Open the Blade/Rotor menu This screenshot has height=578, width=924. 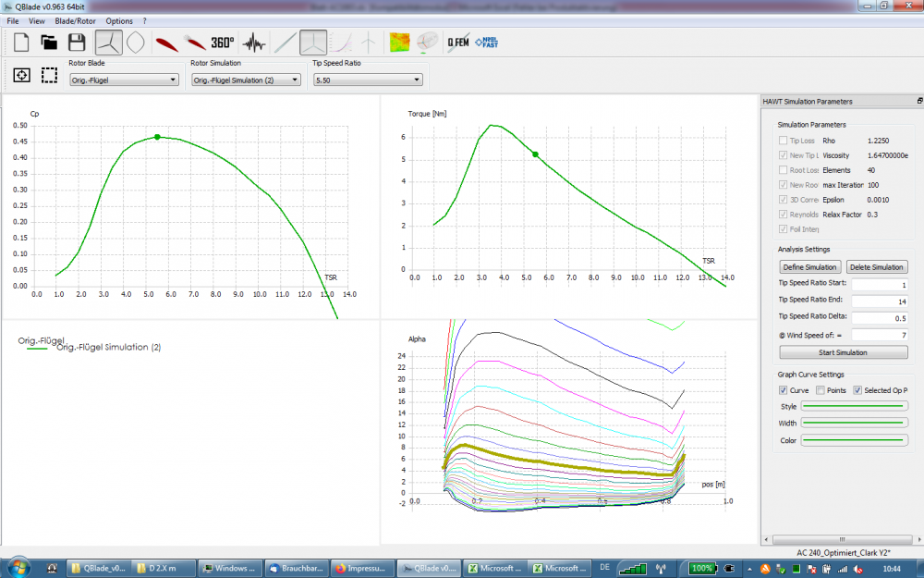point(75,20)
